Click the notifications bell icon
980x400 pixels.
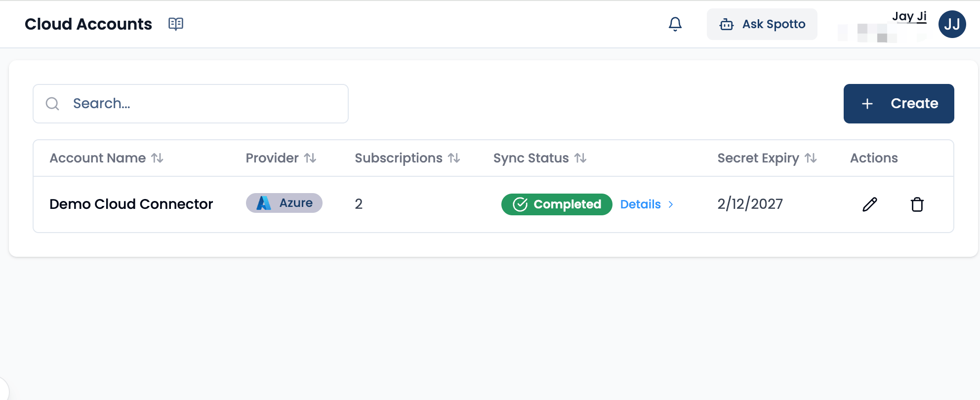[675, 24]
